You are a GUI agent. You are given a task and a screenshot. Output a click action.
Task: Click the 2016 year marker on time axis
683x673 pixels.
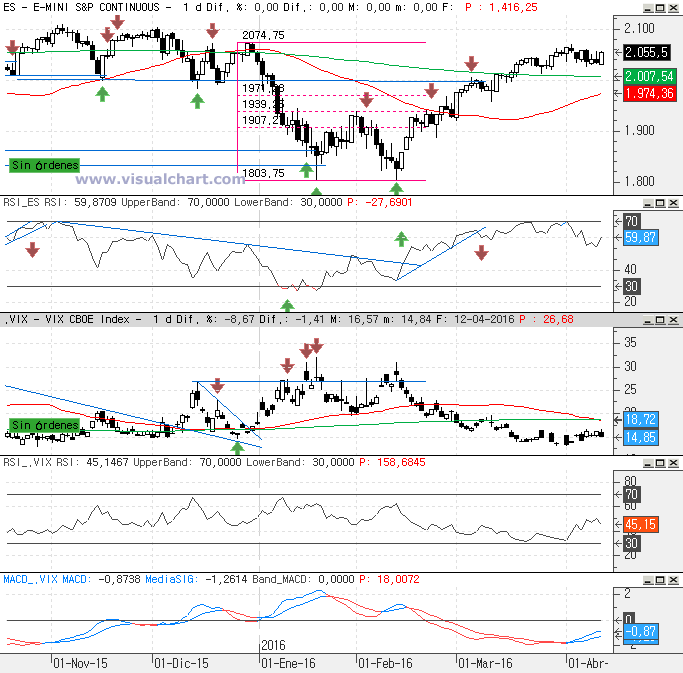(x=273, y=645)
